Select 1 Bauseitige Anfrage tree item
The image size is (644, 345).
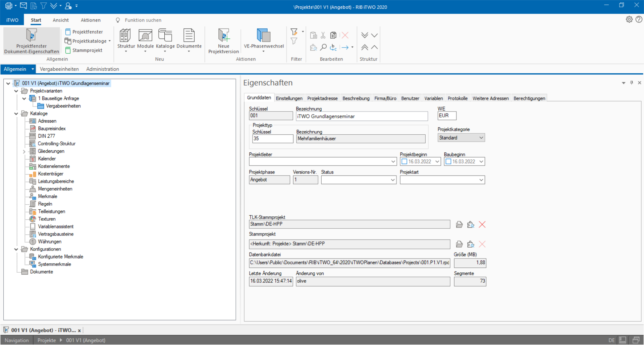59,98
